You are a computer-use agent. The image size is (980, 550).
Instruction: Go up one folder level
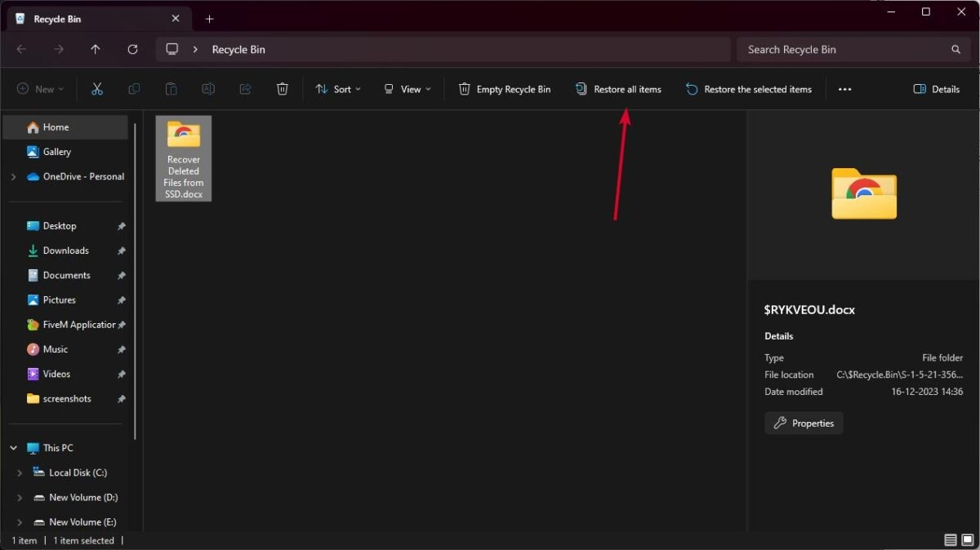pyautogui.click(x=96, y=49)
